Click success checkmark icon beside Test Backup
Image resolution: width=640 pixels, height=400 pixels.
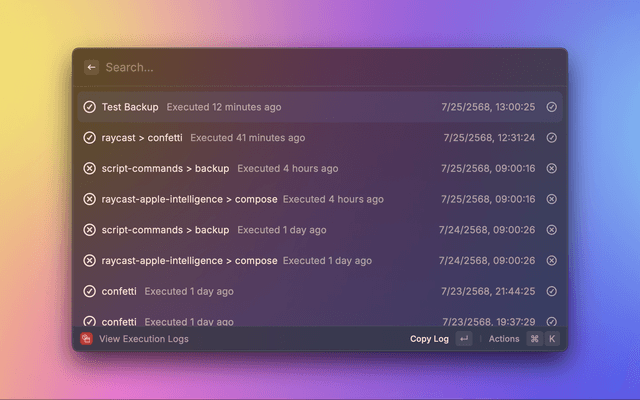(x=89, y=107)
